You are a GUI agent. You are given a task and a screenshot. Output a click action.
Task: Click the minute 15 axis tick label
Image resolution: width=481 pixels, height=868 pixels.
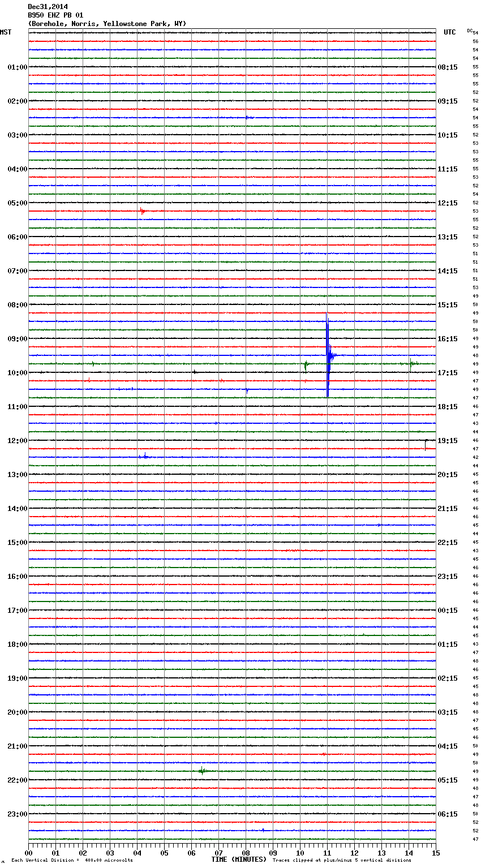pos(436,853)
